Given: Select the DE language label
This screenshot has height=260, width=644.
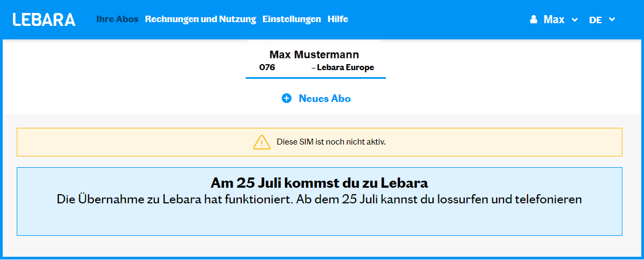Looking at the screenshot, I should (x=595, y=20).
